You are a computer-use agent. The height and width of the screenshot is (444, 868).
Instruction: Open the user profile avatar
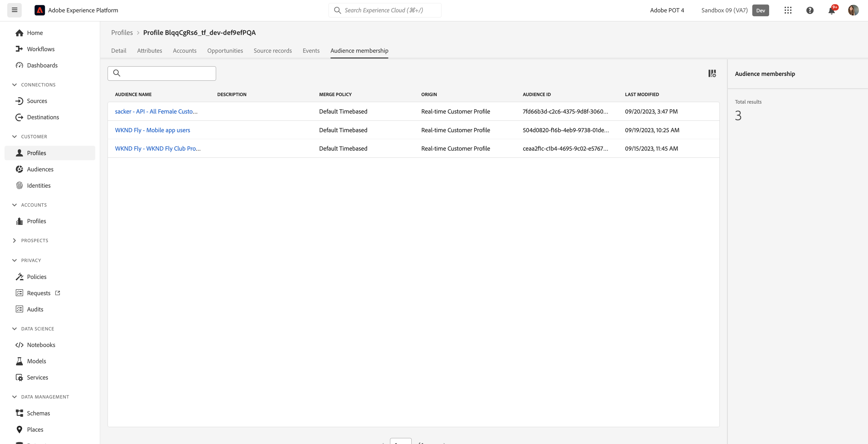(x=853, y=10)
